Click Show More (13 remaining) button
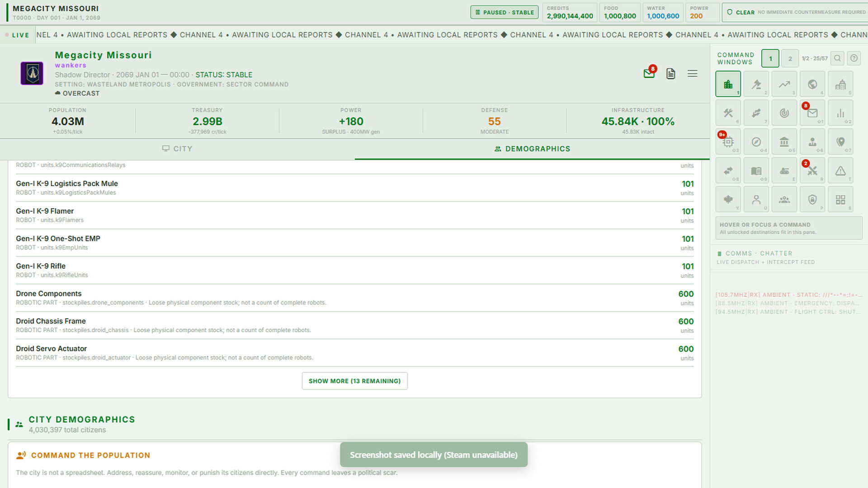 tap(354, 381)
